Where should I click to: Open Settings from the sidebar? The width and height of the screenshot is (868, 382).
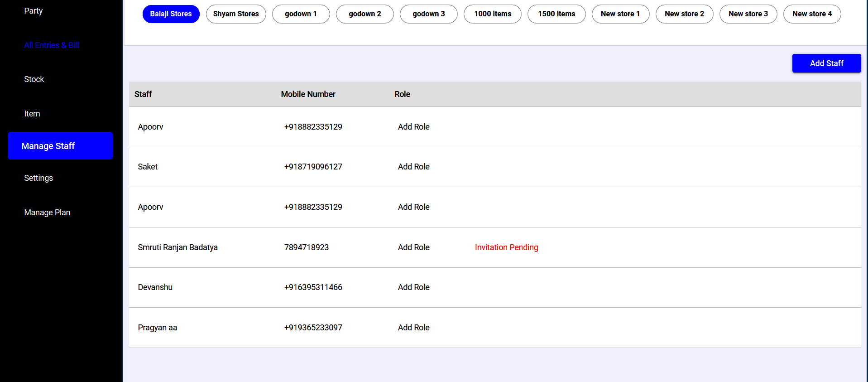[38, 178]
